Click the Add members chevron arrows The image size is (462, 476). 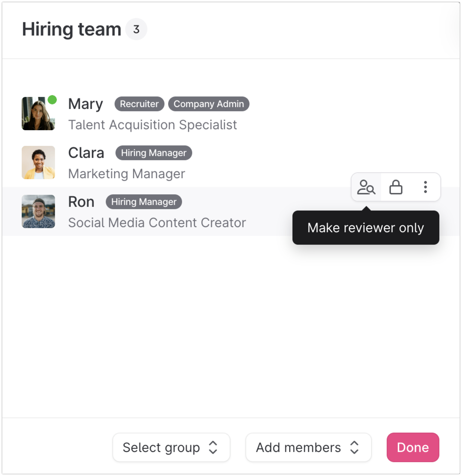coord(354,447)
